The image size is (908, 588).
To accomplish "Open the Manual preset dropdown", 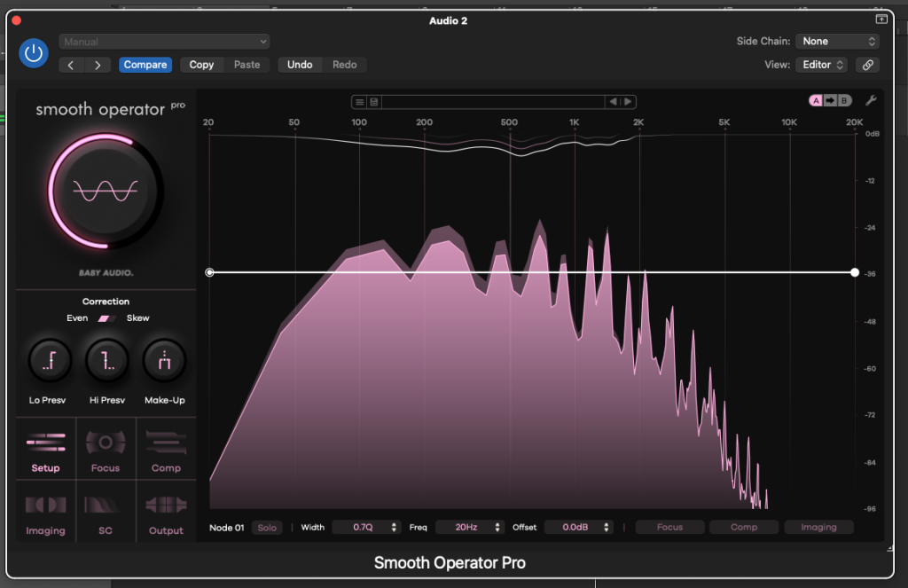I will [164, 42].
